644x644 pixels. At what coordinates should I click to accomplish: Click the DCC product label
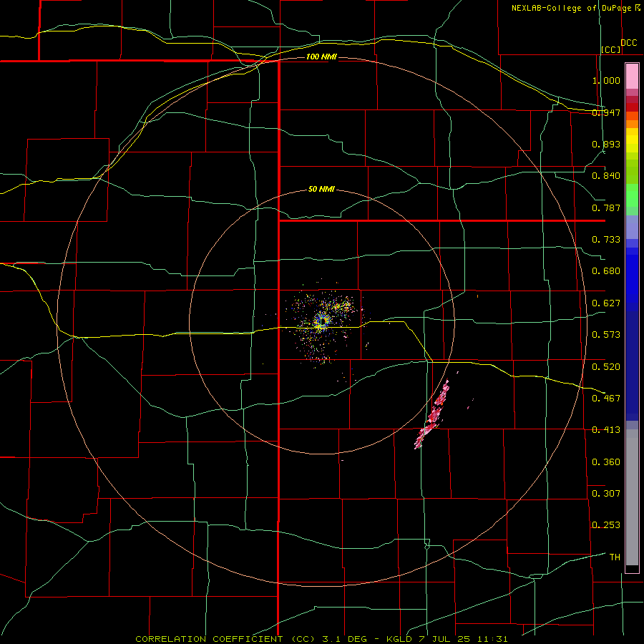pos(629,43)
